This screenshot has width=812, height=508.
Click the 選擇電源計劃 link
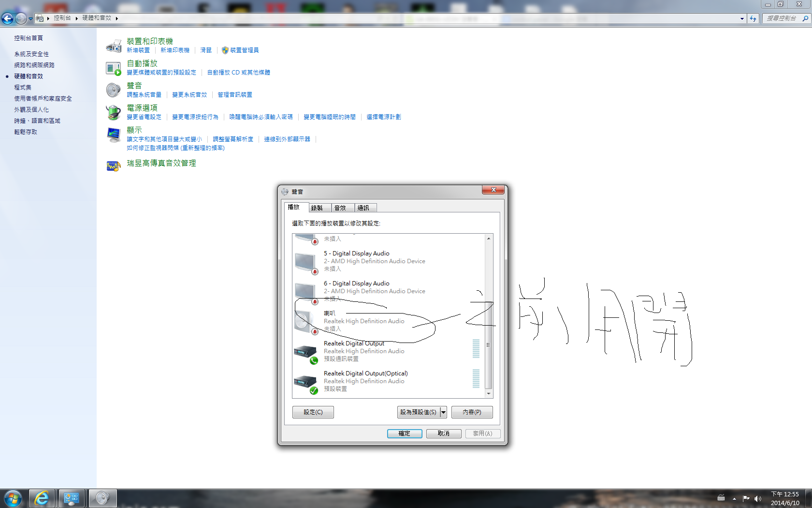coord(384,117)
